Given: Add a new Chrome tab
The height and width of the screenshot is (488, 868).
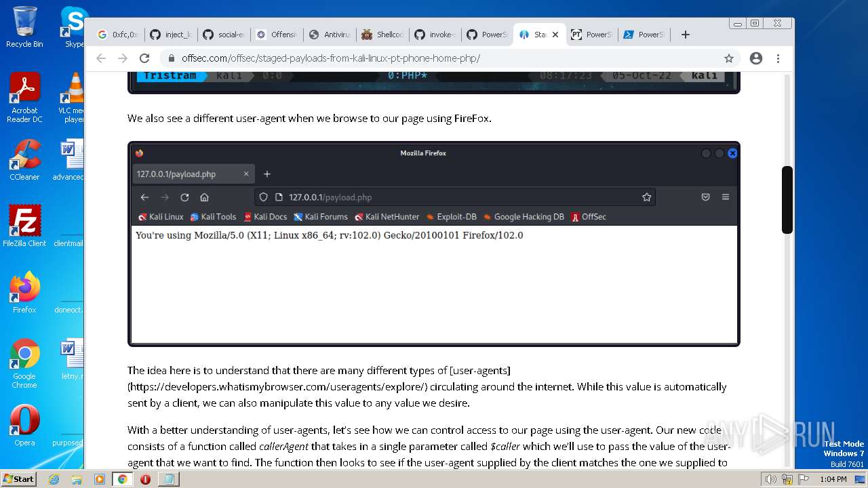Looking at the screenshot, I should tap(686, 35).
